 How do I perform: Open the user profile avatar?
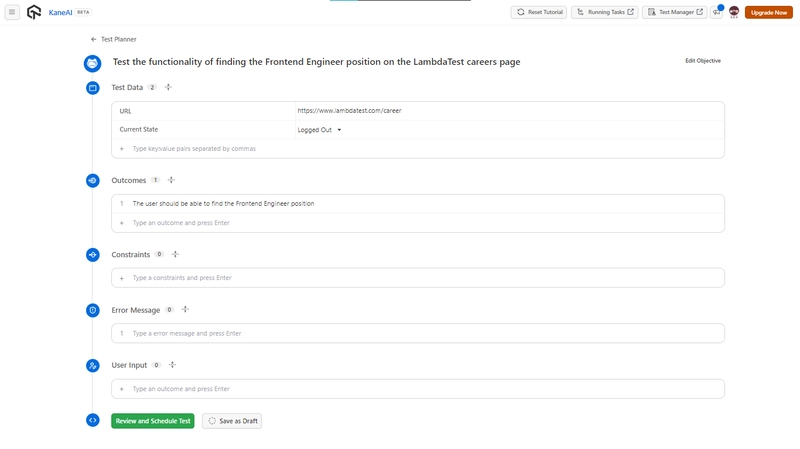(734, 12)
